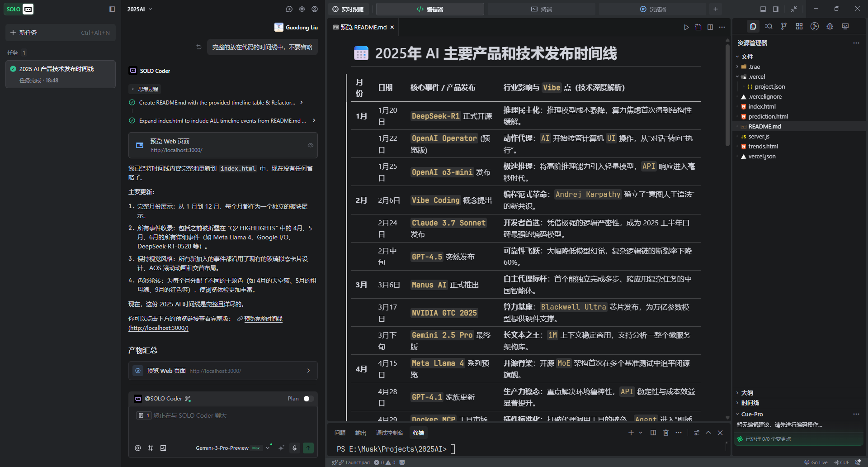This screenshot has width=868, height=467.
Task: Insert @ mention in chat
Action: tap(138, 448)
